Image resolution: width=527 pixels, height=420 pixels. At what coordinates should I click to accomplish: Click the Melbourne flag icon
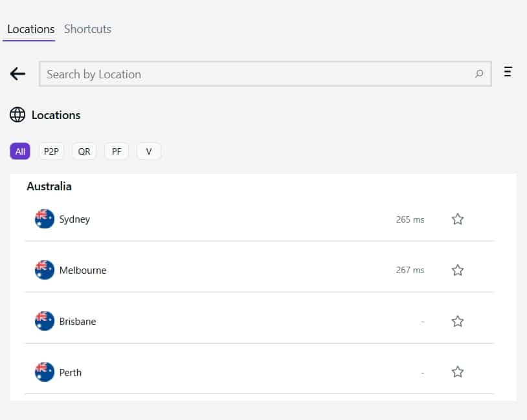[x=45, y=270]
